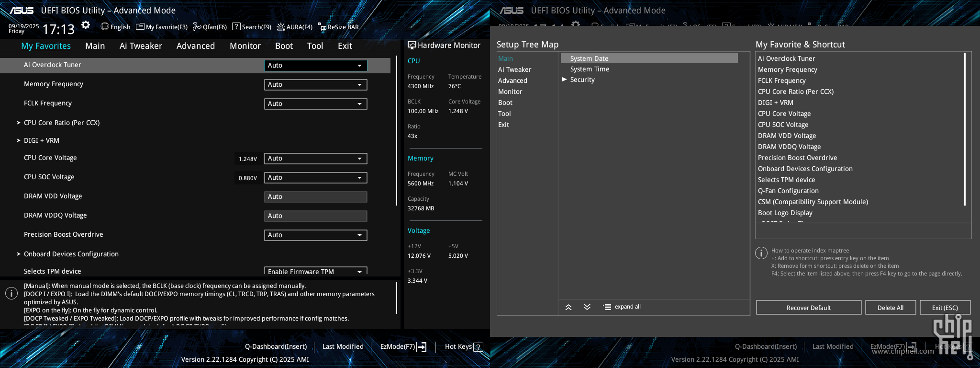The width and height of the screenshot is (980, 368).
Task: Open Qfan(F6) fan control
Action: [210, 27]
